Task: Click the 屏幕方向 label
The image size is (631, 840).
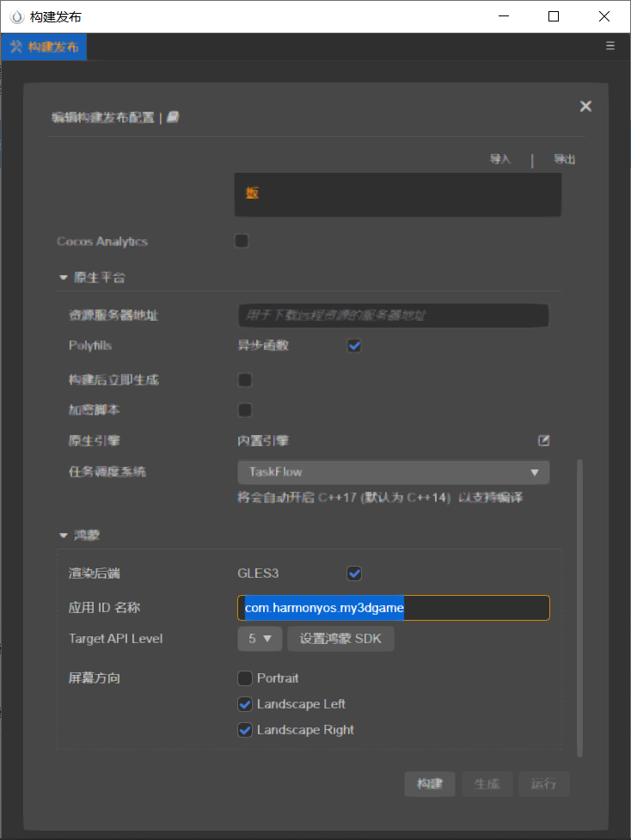Action: 95,678
